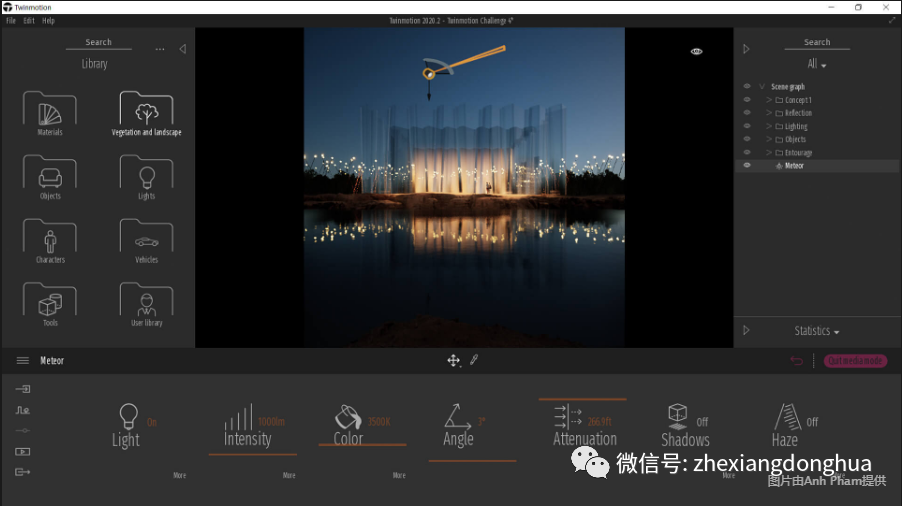902x506 pixels.
Task: Open the hamburger menu beside Meteor
Action: pos(22,361)
